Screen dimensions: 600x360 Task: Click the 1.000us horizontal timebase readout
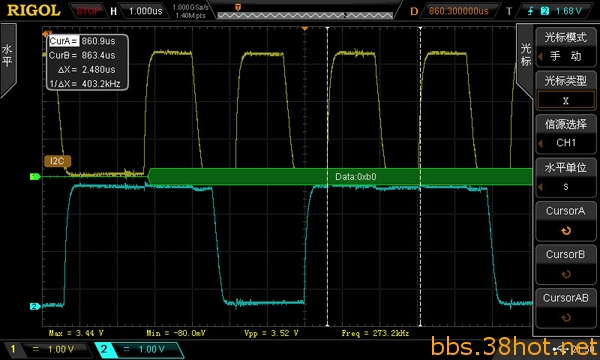coord(146,11)
